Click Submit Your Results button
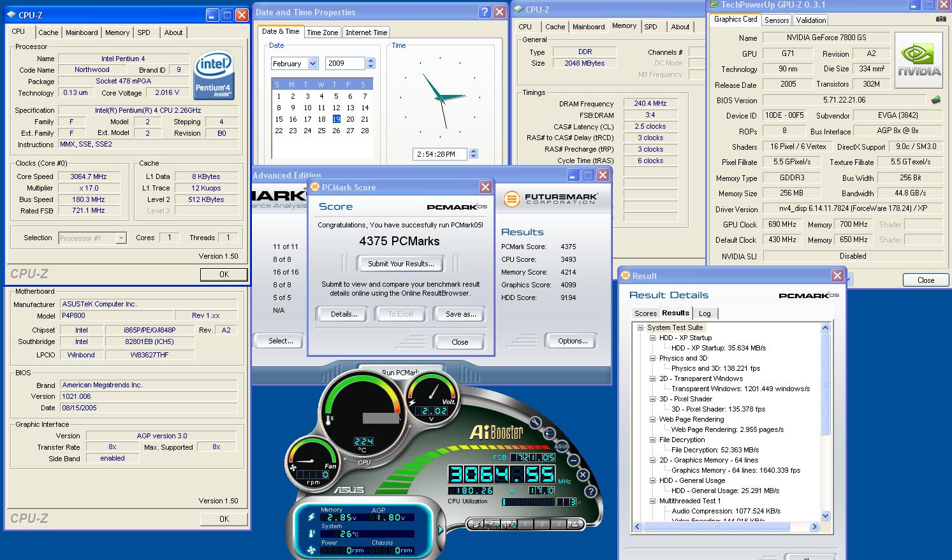This screenshot has width=952, height=560. coord(400,264)
